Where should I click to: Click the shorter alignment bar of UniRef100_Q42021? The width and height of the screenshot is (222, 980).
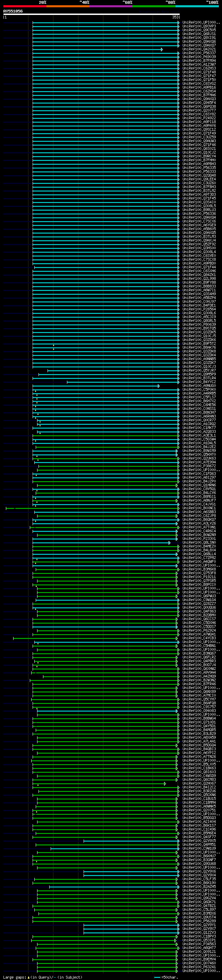97,49
